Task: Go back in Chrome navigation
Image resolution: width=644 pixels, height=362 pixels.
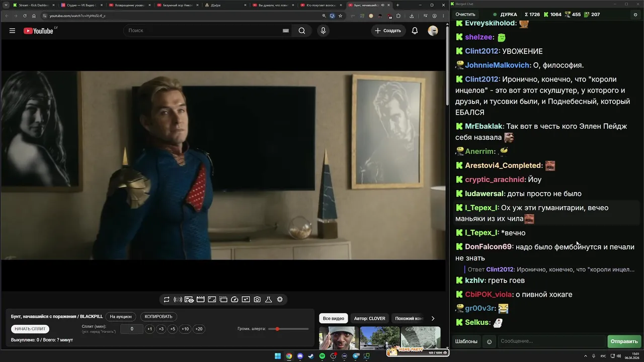Action: tap(7, 16)
